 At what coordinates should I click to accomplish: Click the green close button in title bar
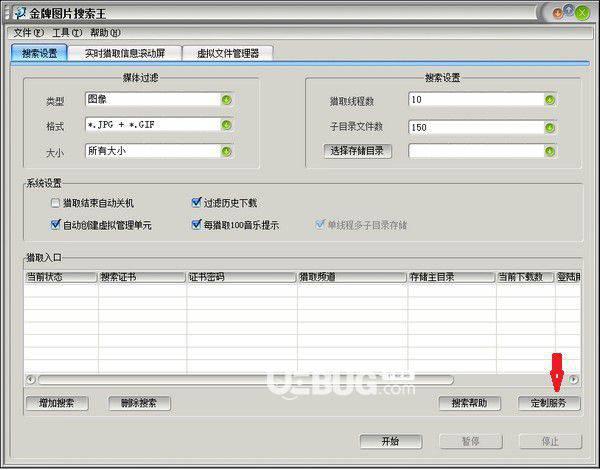click(583, 13)
